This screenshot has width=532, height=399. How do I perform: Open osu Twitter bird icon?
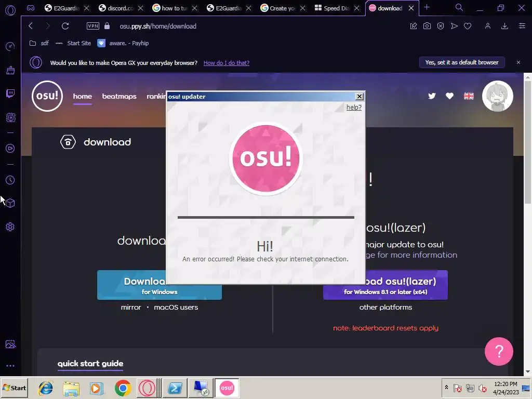[x=432, y=96]
